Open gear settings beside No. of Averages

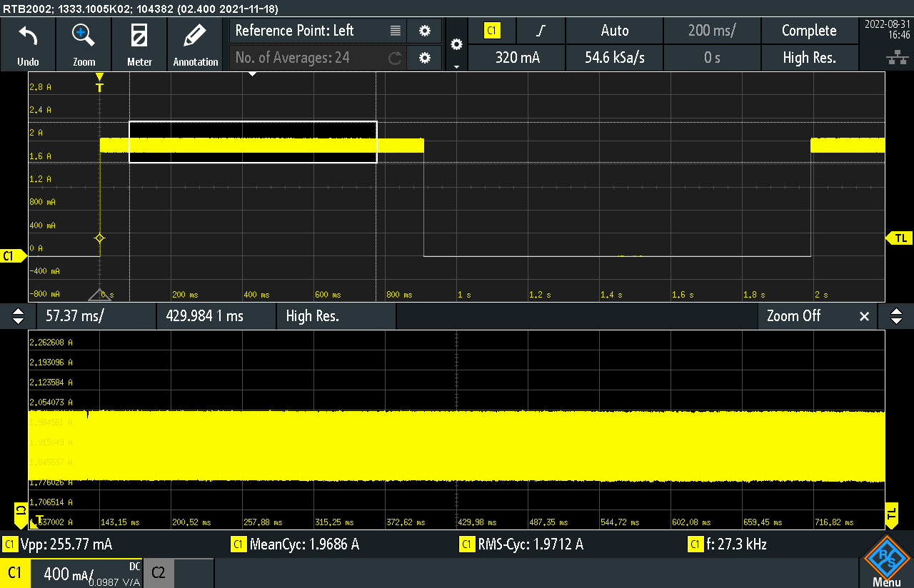(x=425, y=58)
